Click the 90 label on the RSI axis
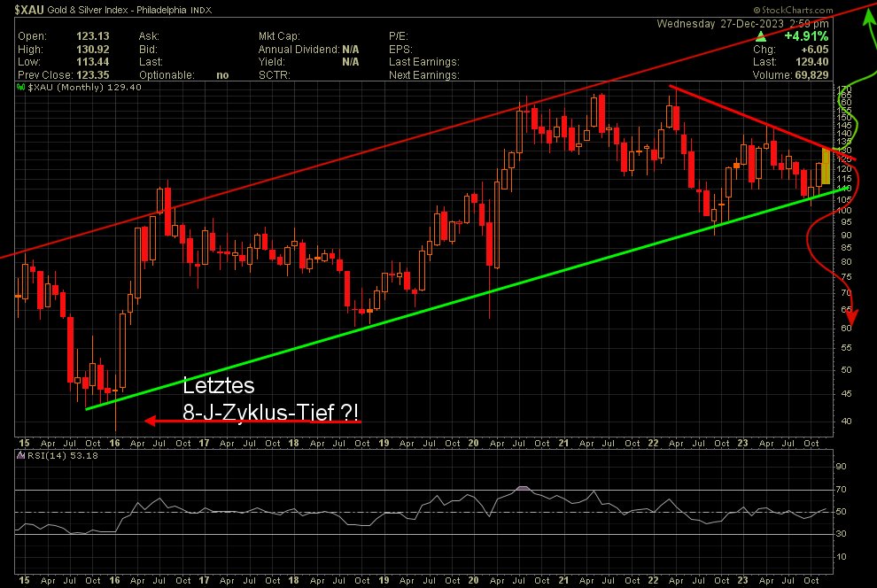Screen dimensions: 877x588 pos(842,467)
